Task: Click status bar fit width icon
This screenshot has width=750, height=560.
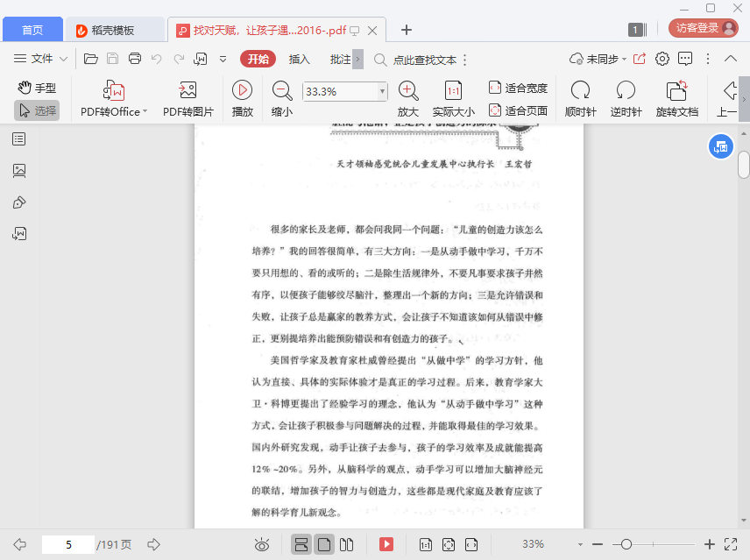Action: coord(471,544)
